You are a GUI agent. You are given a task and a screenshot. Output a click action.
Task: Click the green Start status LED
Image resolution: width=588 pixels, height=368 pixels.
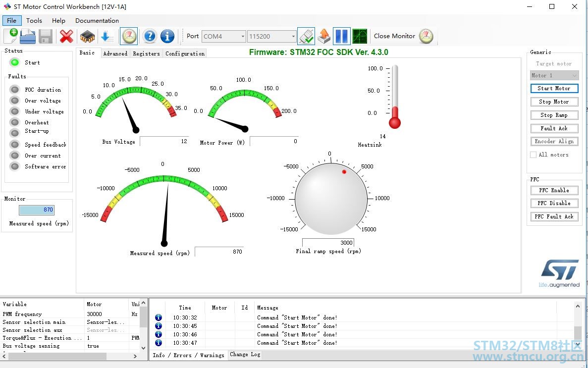(15, 62)
